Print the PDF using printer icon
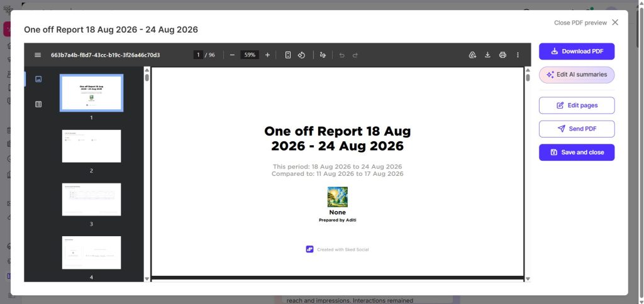The image size is (644, 304). click(x=502, y=55)
